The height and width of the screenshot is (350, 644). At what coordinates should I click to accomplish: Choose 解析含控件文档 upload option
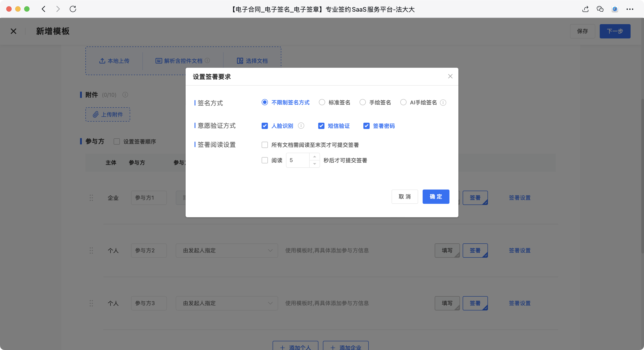coord(179,61)
